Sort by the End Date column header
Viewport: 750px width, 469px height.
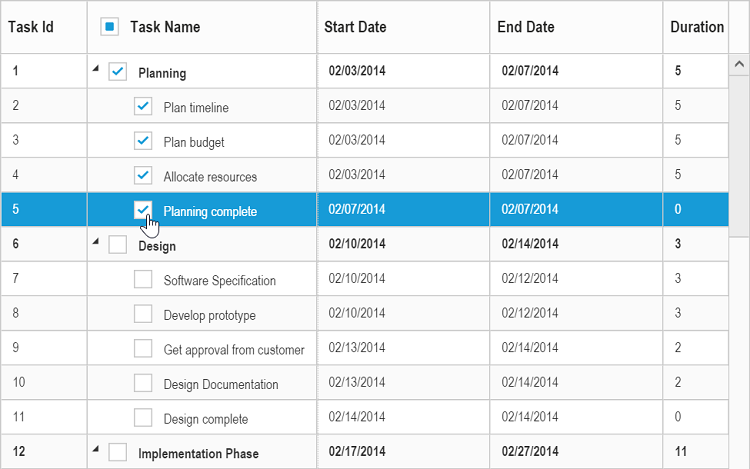pyautogui.click(x=526, y=27)
